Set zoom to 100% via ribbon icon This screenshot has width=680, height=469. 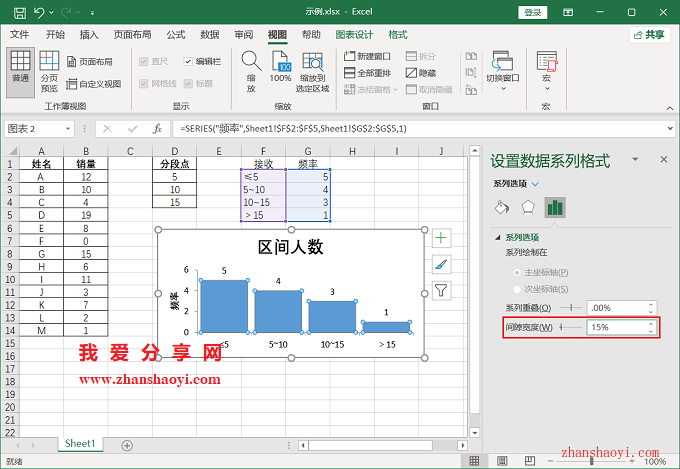280,67
